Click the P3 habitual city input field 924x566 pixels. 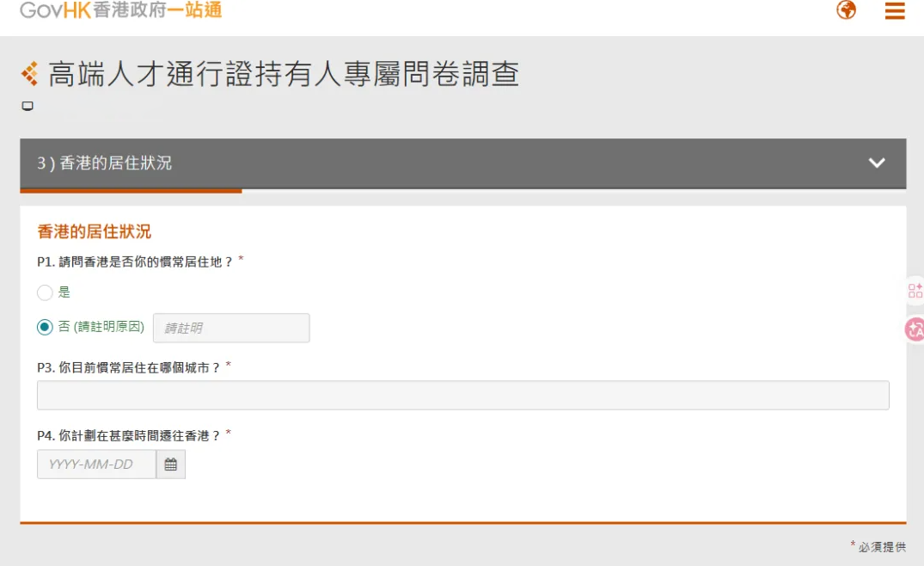pos(462,396)
